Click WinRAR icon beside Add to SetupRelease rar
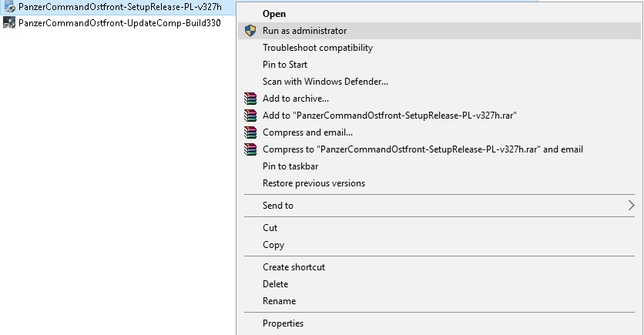This screenshot has height=335, width=644. coord(250,116)
